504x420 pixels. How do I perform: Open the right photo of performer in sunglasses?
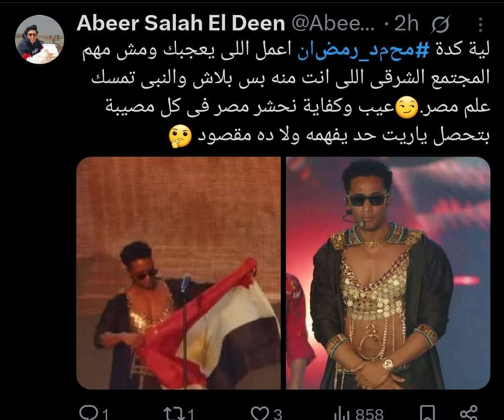coord(388,273)
